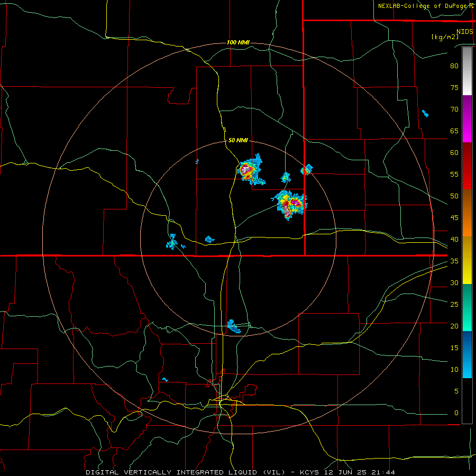Click the 60 value on the VIL scale

454,153
